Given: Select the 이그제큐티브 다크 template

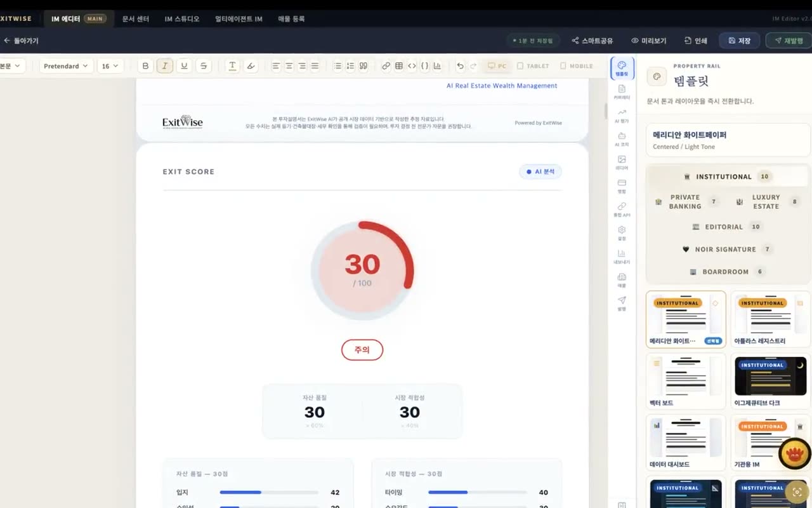Looking at the screenshot, I should click(770, 381).
